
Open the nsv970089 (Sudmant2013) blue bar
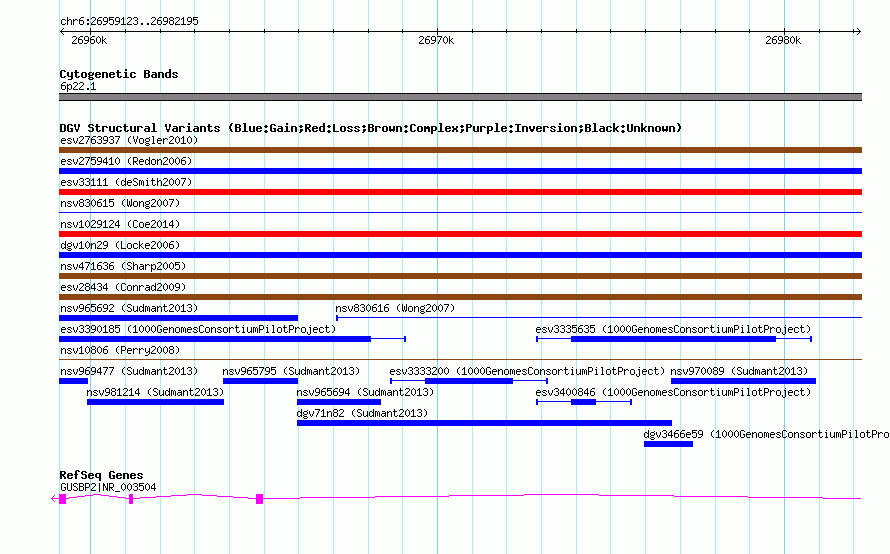pos(743,381)
